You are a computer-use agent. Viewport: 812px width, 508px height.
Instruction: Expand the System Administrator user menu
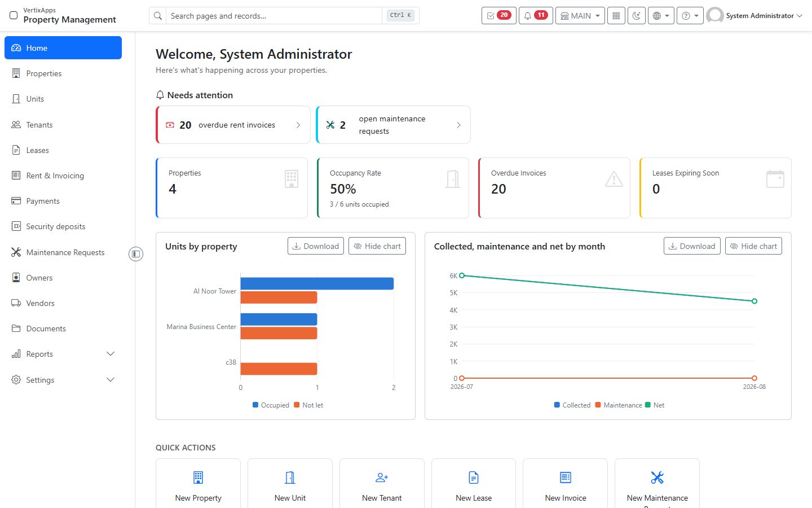754,16
